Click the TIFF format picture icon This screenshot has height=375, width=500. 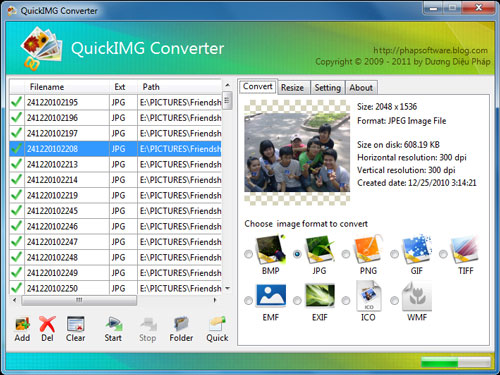click(465, 249)
